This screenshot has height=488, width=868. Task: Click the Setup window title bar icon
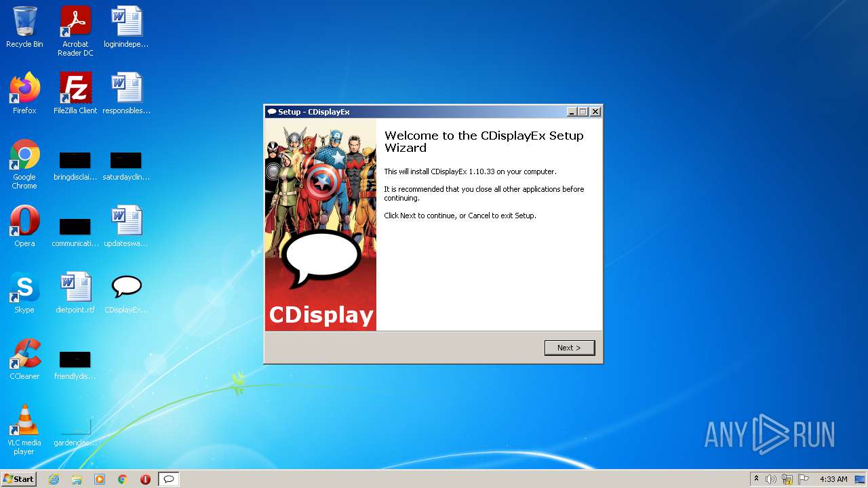click(x=272, y=112)
